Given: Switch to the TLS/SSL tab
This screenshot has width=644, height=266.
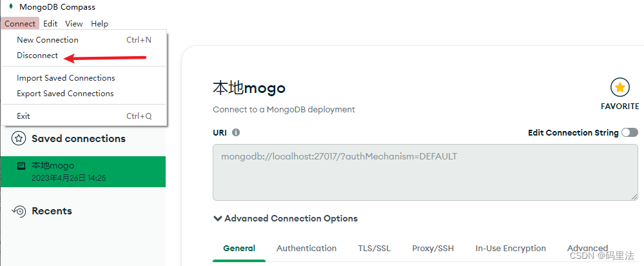Looking at the screenshot, I should (x=374, y=248).
